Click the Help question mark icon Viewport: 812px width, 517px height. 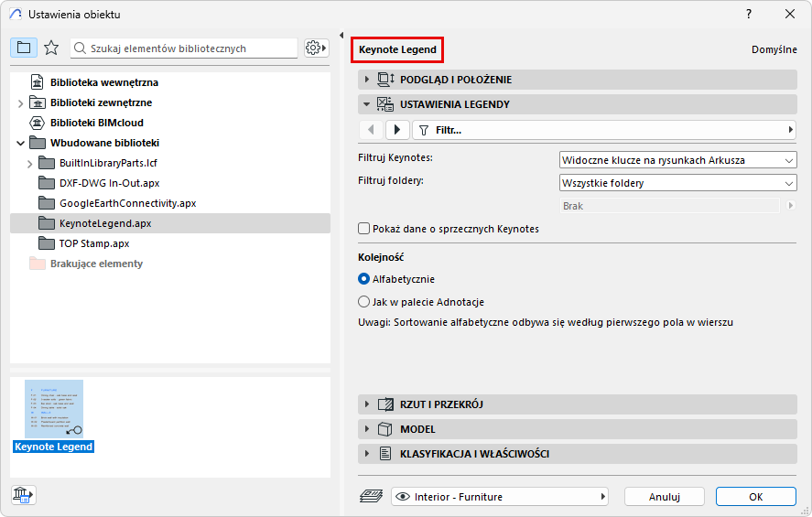click(748, 14)
